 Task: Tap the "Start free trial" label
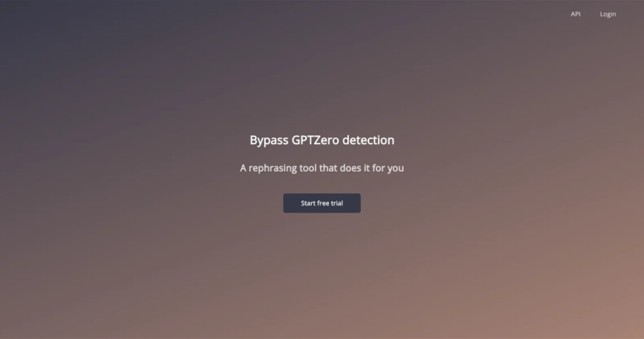point(321,203)
